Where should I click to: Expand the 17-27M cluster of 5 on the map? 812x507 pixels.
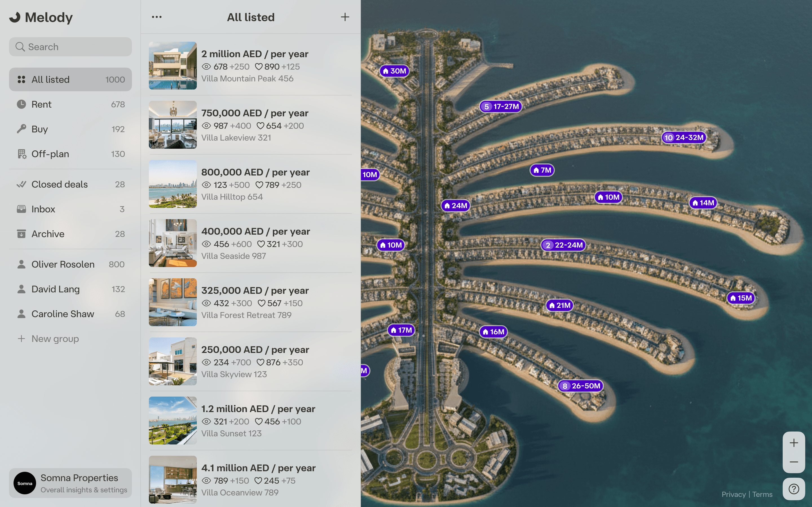click(501, 106)
